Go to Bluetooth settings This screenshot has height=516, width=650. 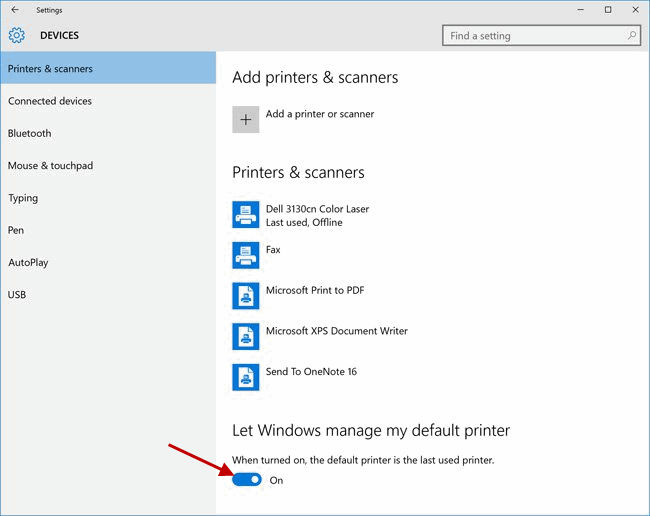30,133
